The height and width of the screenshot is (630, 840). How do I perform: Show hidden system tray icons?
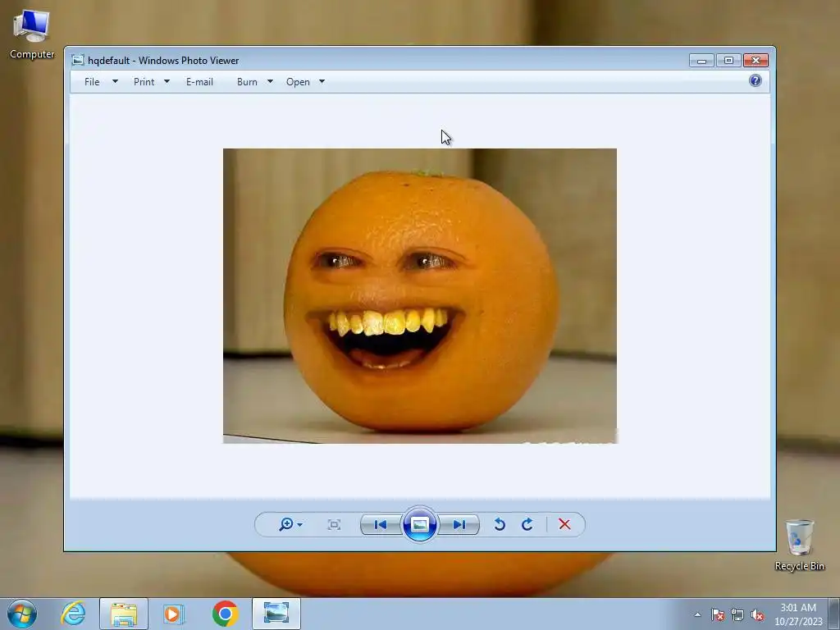[697, 614]
